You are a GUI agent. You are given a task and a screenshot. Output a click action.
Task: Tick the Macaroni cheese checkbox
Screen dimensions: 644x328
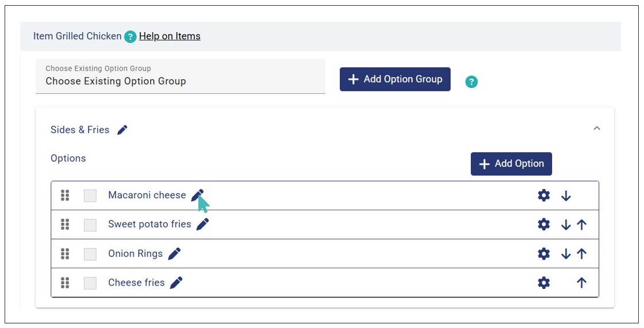(x=90, y=196)
